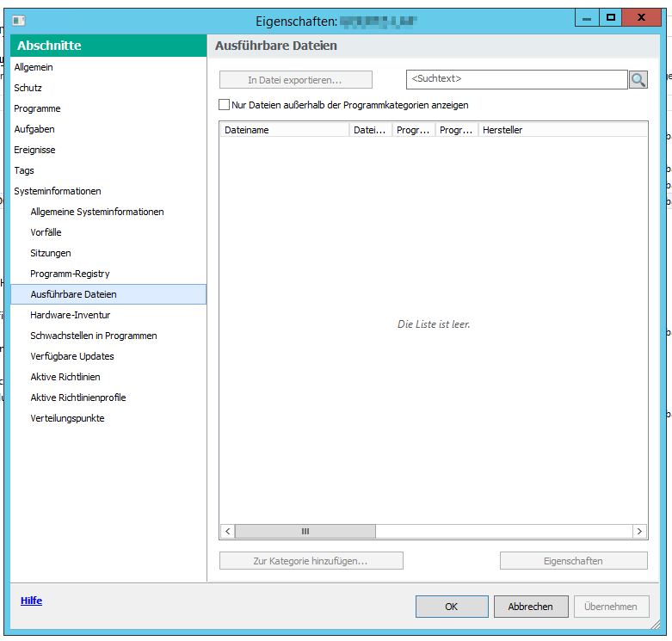Click the horizontal scrollbar right arrow
The image size is (672, 641).
[639, 532]
